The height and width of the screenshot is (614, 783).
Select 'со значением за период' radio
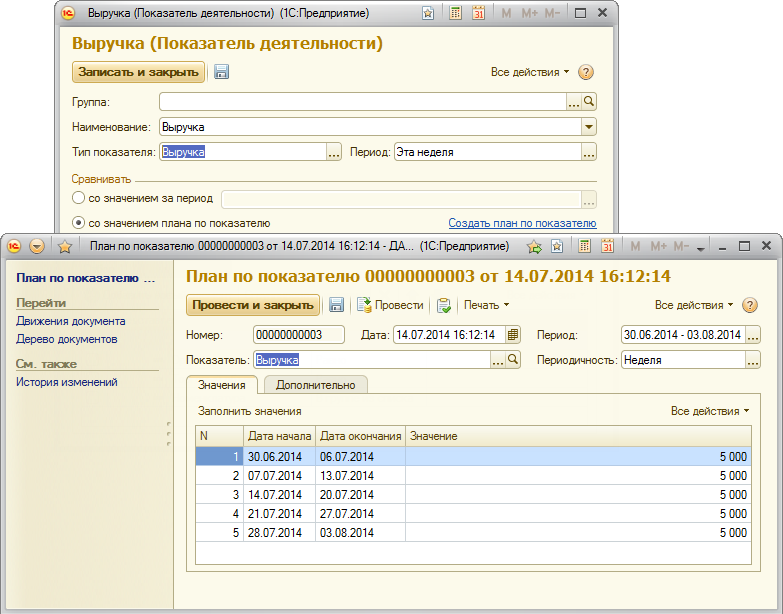[x=78, y=198]
